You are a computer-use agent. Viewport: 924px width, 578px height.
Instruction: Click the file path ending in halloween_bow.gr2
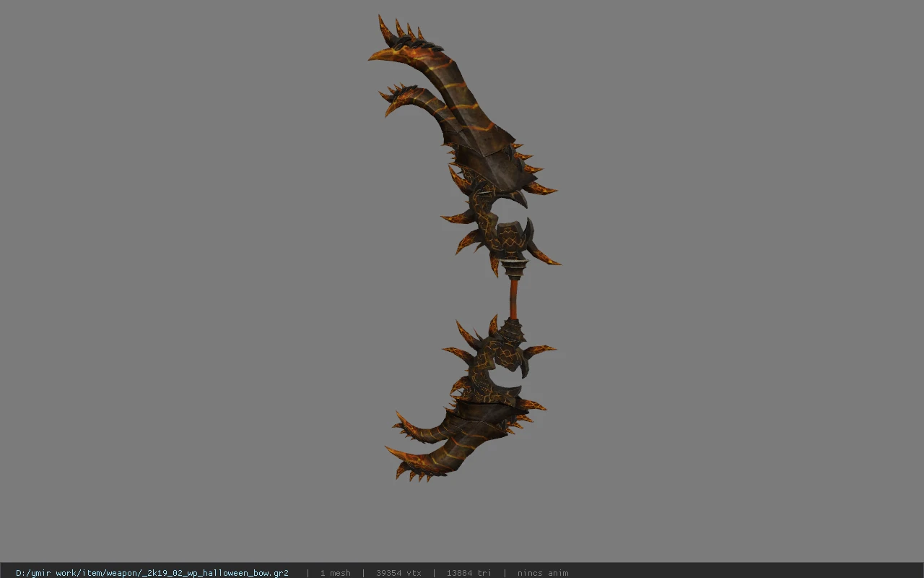tap(152, 573)
